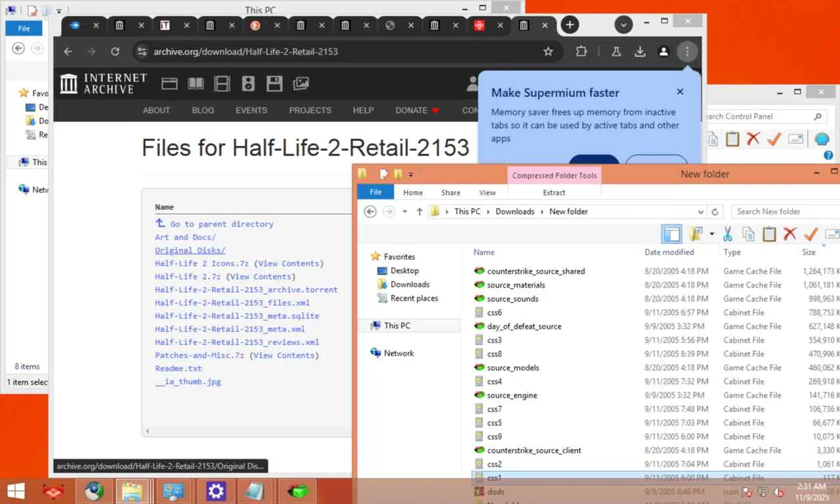Open the browser labs flask icon
840x504 pixels.
pyautogui.click(x=616, y=51)
